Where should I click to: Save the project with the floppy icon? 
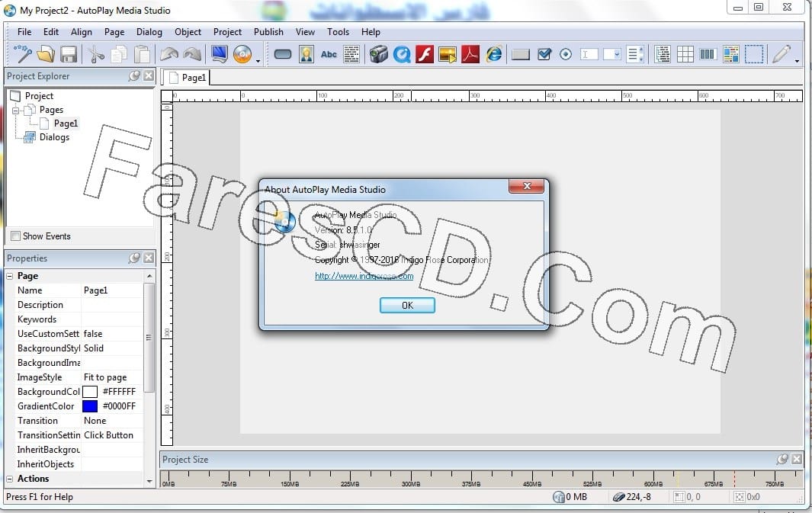tap(69, 54)
